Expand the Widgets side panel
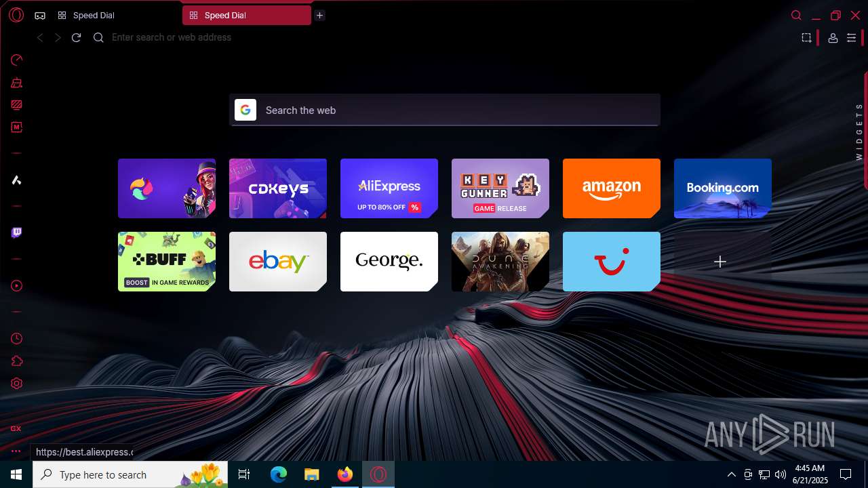This screenshot has height=488, width=868. coord(859,131)
